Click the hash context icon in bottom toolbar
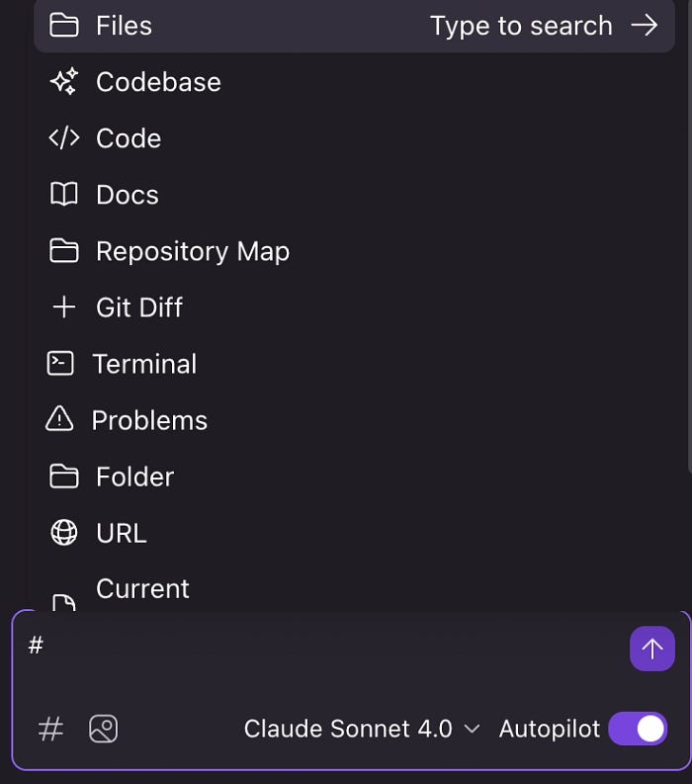 click(x=50, y=729)
